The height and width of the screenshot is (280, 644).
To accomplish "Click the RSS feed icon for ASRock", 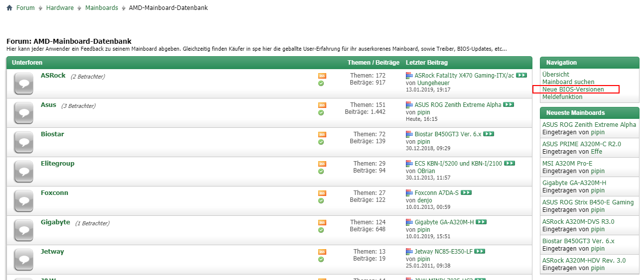I will (x=322, y=76).
